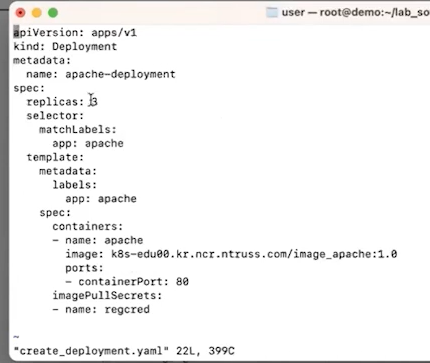The height and width of the screenshot is (363, 430).
Task: Click the folder icon in title bar
Action: coord(272,12)
